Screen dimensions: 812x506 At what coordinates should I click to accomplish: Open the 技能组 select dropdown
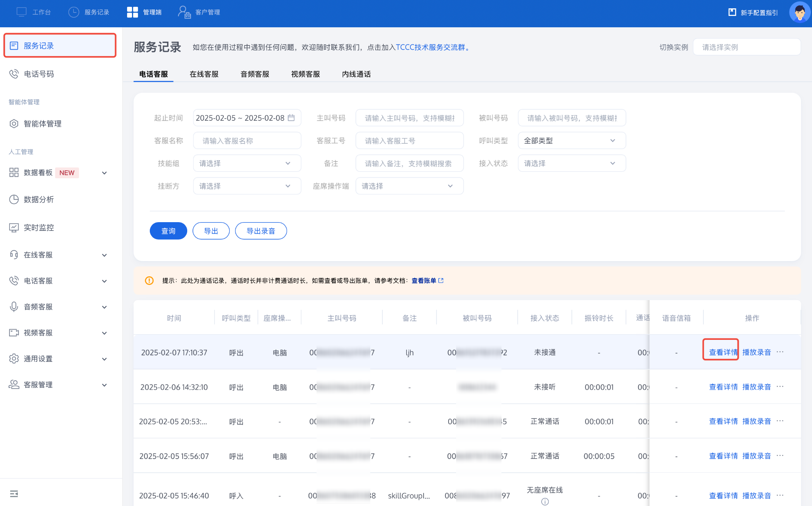tap(247, 163)
